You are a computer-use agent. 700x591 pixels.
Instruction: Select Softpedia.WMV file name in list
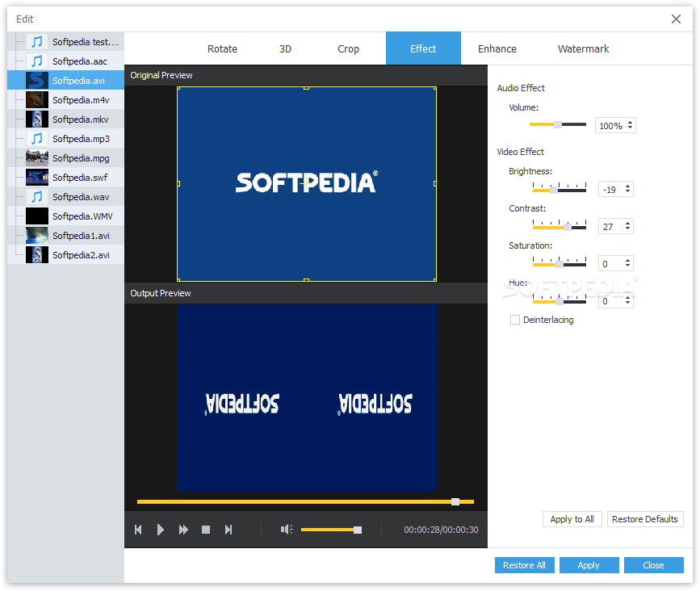coord(82,216)
